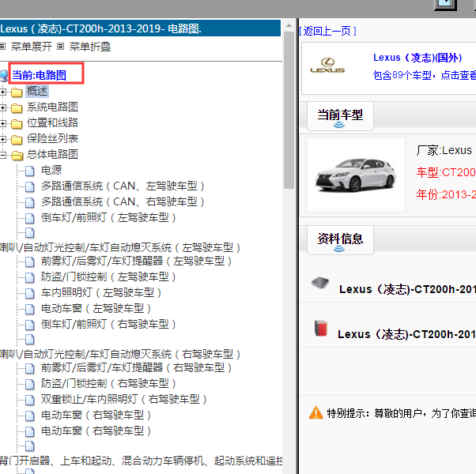This screenshot has width=476, height=474.
Task: Click page icon beside 防盗/门锁控制（右驾驶车型）
Action: [x=29, y=384]
